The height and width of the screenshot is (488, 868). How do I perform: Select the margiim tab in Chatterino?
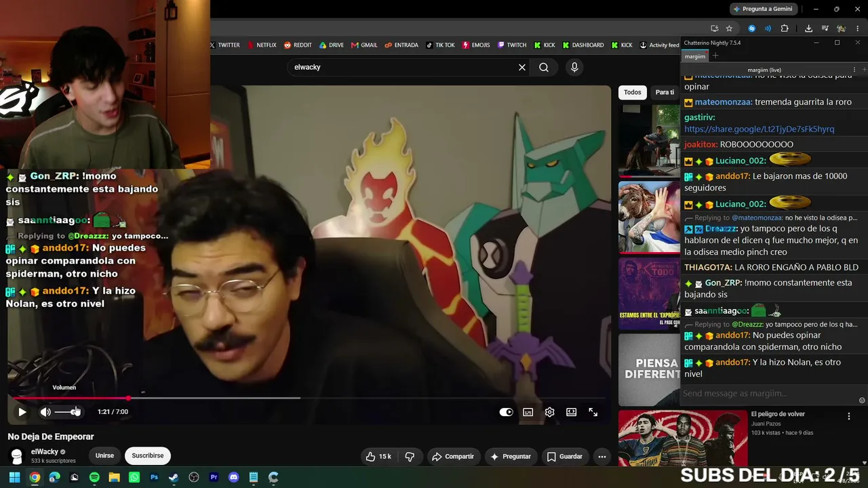(694, 56)
